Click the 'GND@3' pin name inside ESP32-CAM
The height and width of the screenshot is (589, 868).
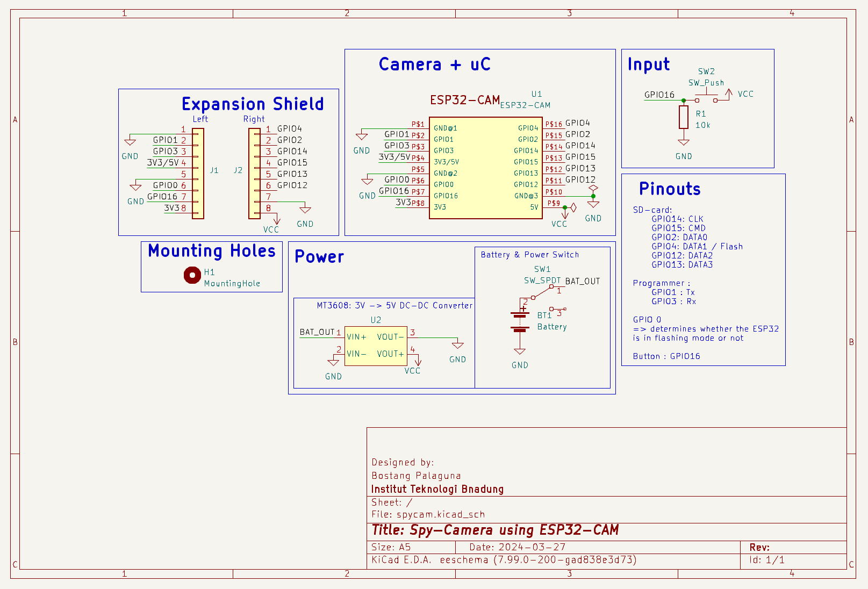pos(526,196)
